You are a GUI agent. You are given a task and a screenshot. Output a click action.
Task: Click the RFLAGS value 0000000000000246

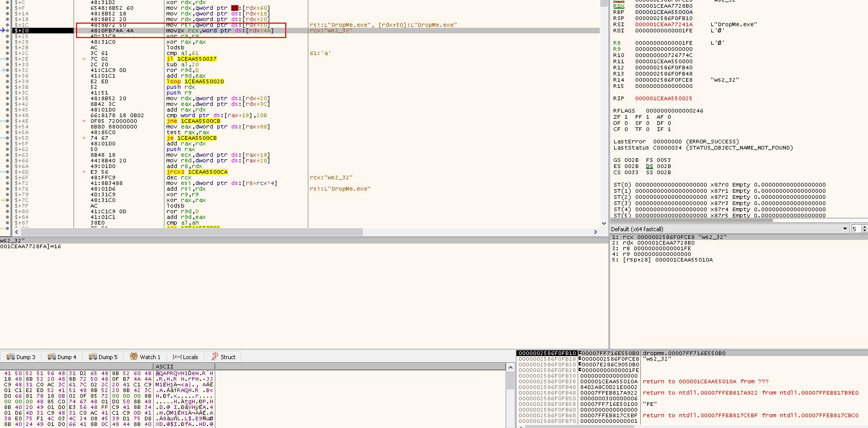coord(675,111)
